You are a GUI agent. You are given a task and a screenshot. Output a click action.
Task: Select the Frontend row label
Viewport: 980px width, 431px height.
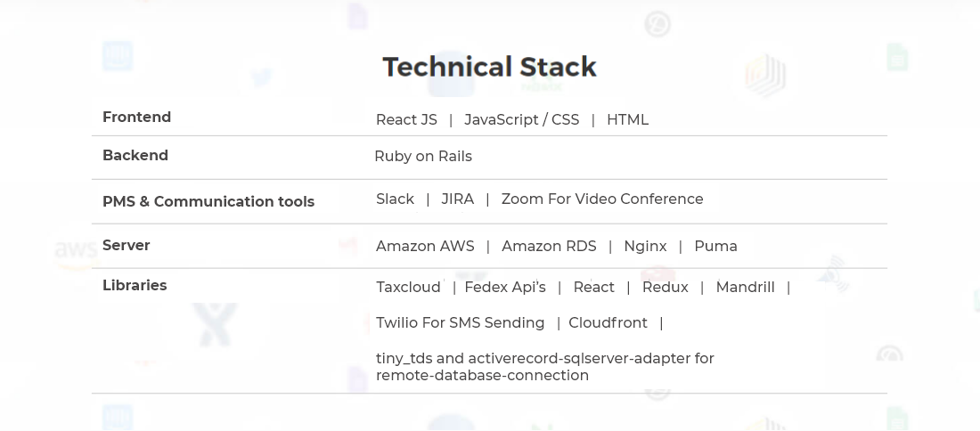click(x=136, y=118)
